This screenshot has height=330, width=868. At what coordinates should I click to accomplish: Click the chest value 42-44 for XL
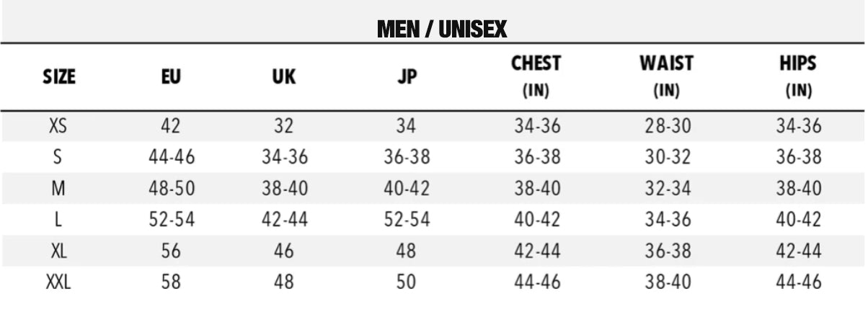coord(537,251)
